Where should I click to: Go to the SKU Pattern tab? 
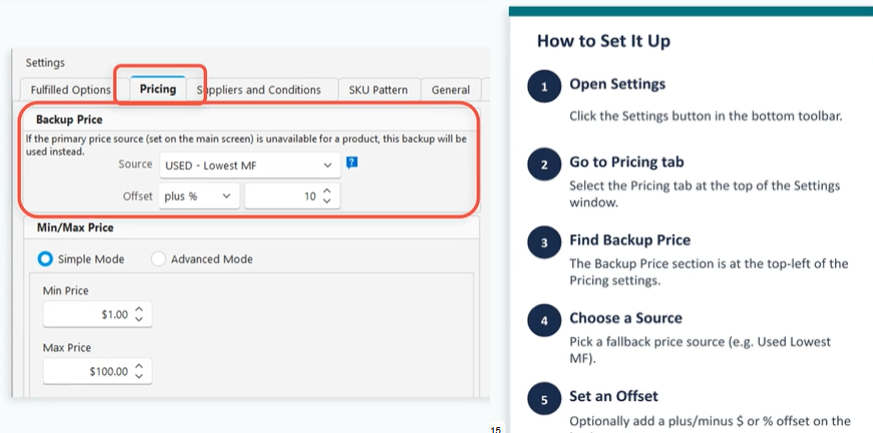tap(378, 90)
